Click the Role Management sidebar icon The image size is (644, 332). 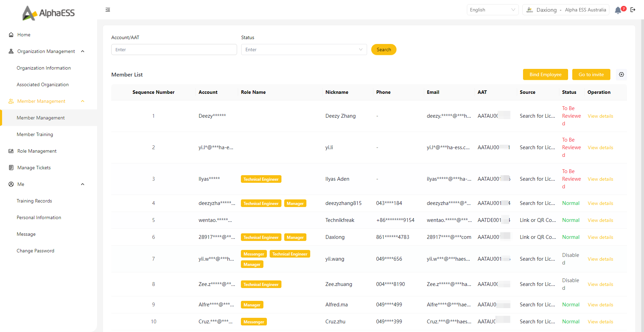coord(11,151)
